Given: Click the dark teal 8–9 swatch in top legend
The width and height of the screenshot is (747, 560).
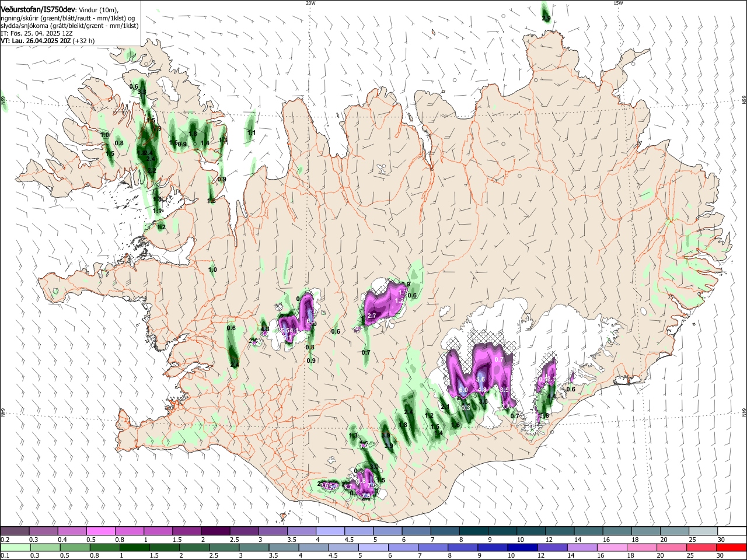Looking at the screenshot, I should tap(473, 531).
